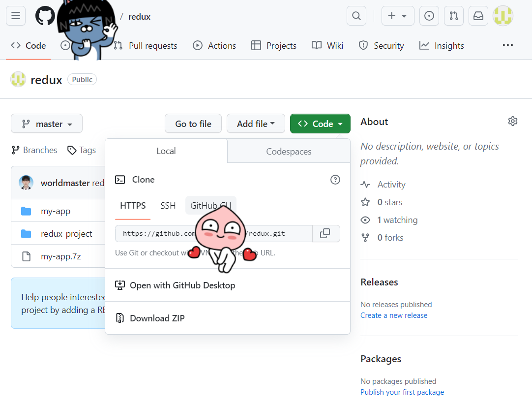Open the Insights tab
The width and height of the screenshot is (532, 407).
click(442, 46)
